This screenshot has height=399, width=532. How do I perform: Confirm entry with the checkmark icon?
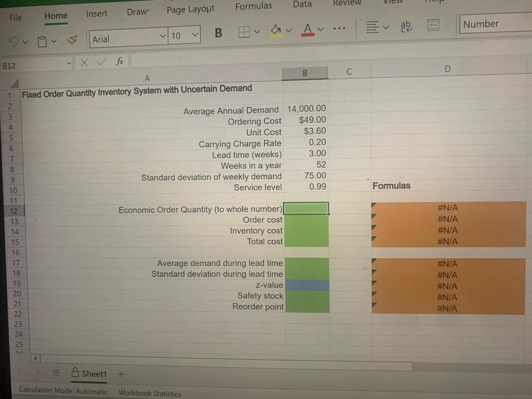pos(101,62)
